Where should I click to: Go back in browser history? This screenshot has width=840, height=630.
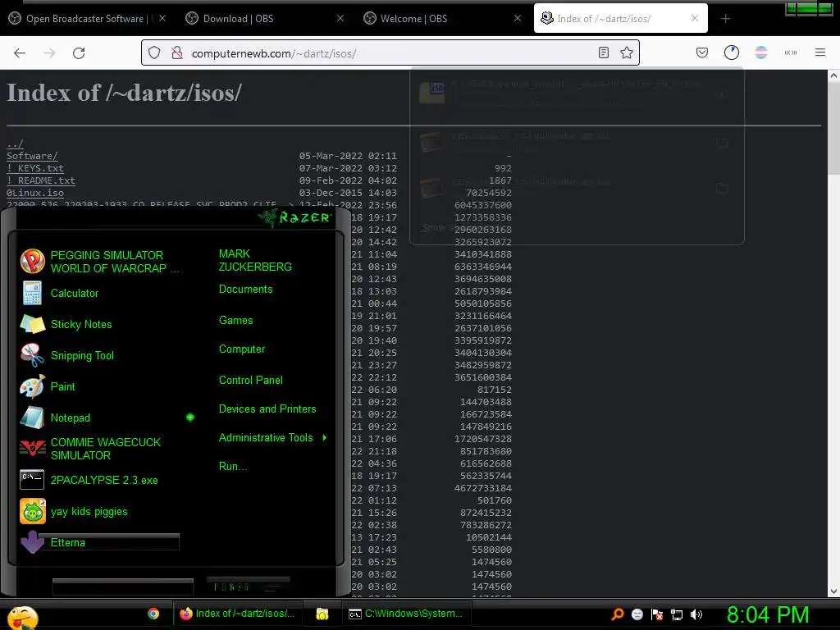20,53
